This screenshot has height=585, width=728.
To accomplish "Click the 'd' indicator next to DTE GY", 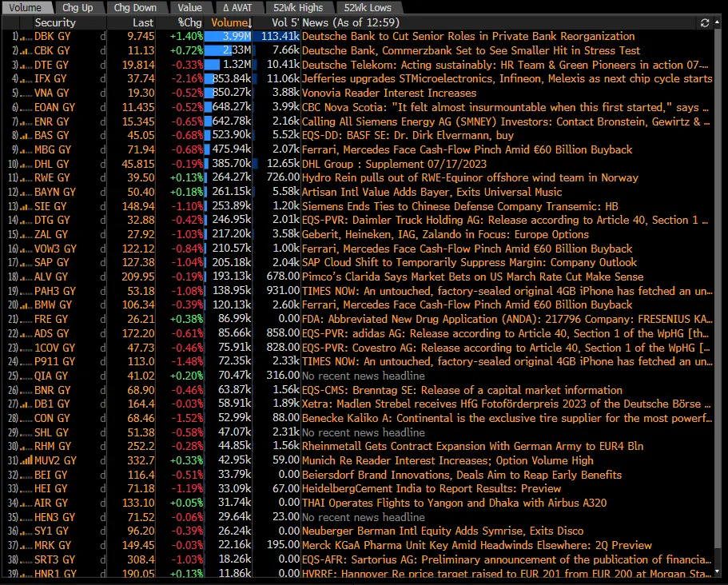I will (x=102, y=65).
